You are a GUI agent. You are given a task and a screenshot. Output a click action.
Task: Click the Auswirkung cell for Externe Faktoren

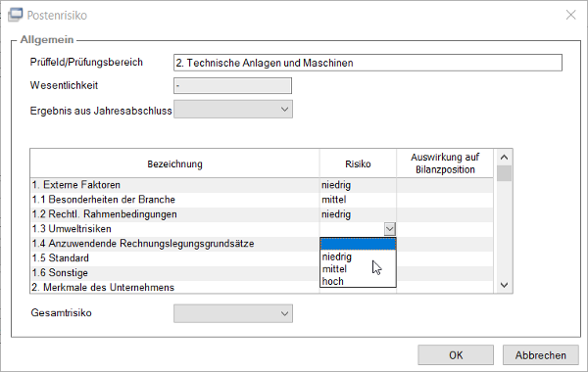click(x=445, y=185)
